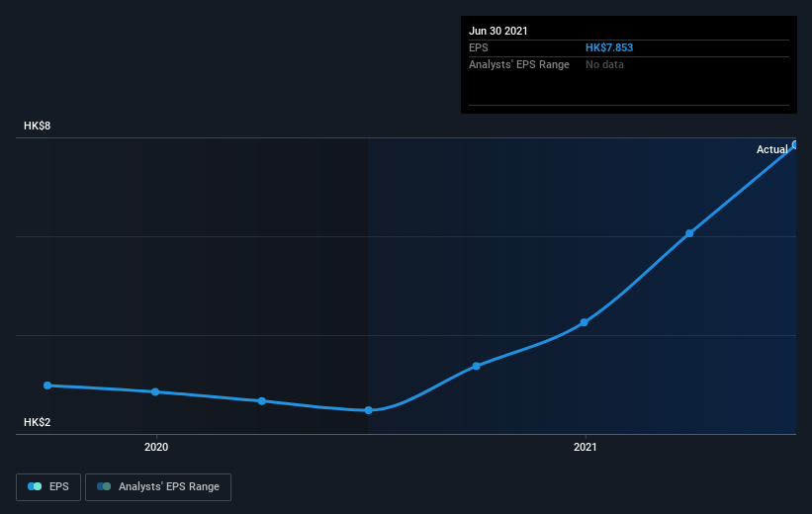Click the HK$2 y-axis label
The height and width of the screenshot is (514, 812).
coord(38,422)
